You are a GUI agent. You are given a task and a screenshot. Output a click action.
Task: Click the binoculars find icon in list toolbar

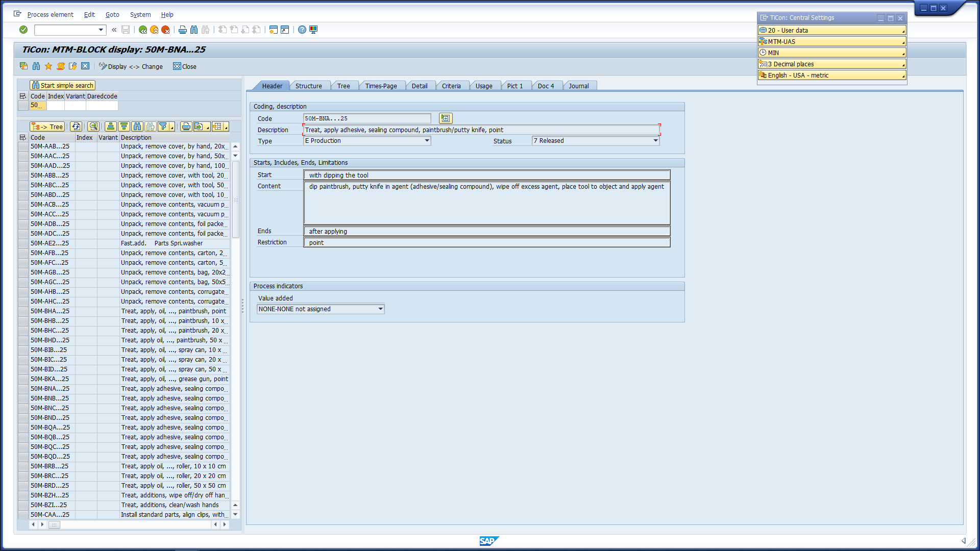(137, 127)
